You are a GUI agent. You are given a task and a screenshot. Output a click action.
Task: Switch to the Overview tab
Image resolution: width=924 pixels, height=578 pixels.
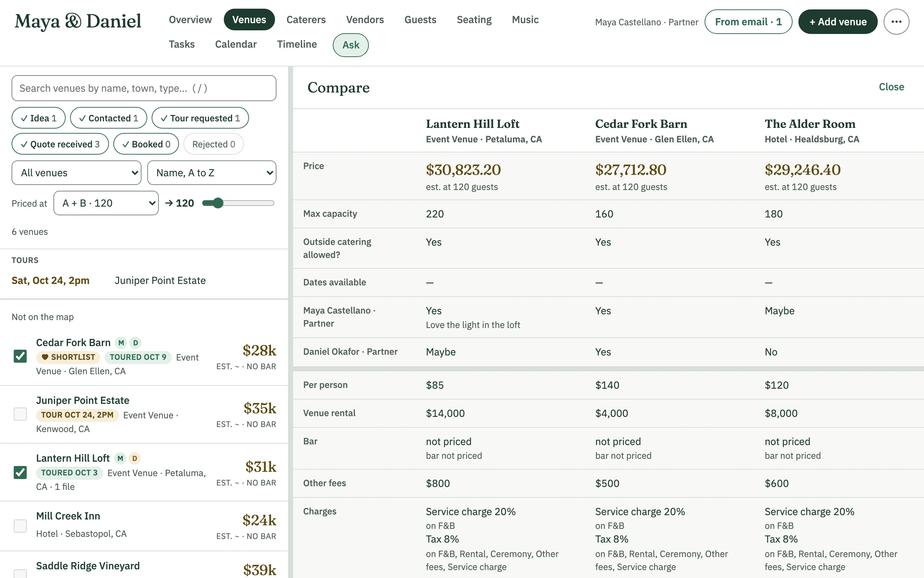(190, 20)
